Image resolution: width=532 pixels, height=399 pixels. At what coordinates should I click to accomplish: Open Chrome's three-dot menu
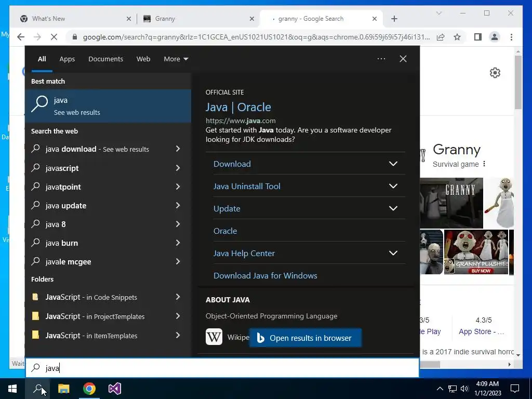(511, 37)
